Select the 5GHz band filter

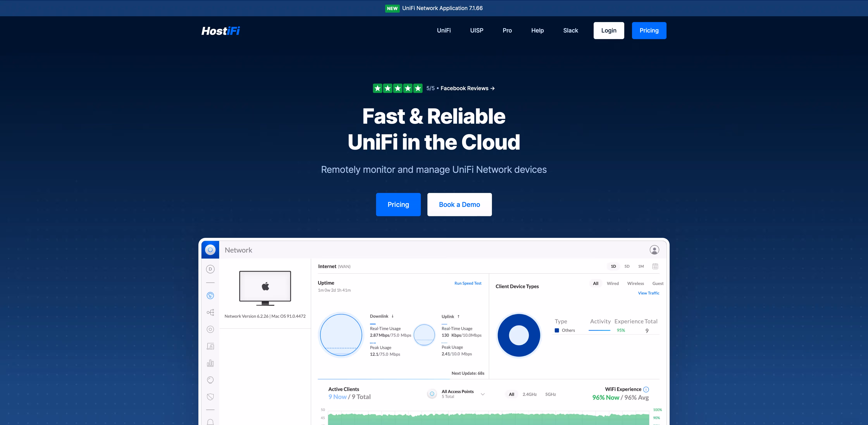(551, 394)
